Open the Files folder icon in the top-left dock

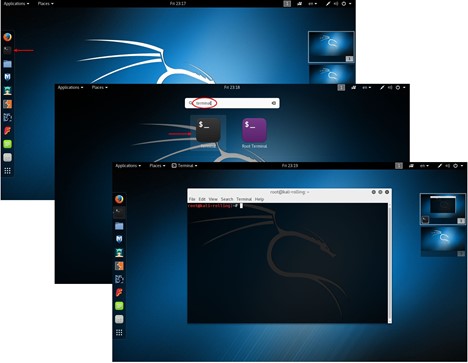point(7,64)
